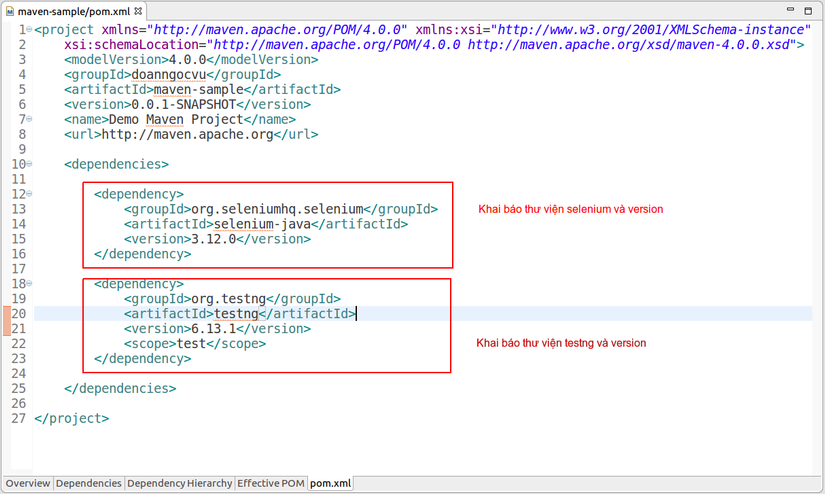Show the Effective POM tab
This screenshot has width=825, height=494.
270,484
